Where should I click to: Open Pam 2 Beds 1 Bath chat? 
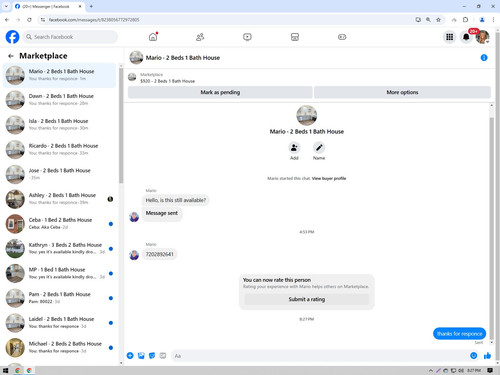pyautogui.click(x=59, y=298)
